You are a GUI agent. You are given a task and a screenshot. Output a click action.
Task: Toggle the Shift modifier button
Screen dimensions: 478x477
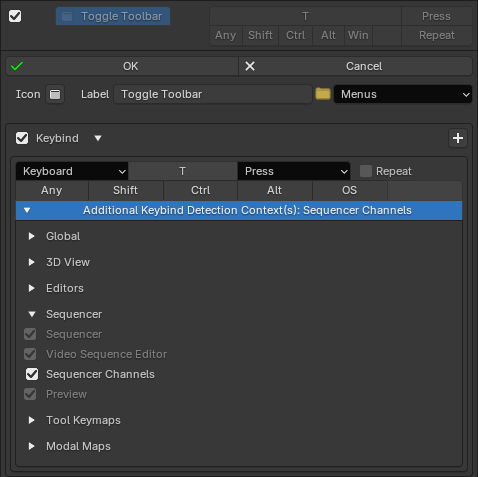click(x=126, y=190)
